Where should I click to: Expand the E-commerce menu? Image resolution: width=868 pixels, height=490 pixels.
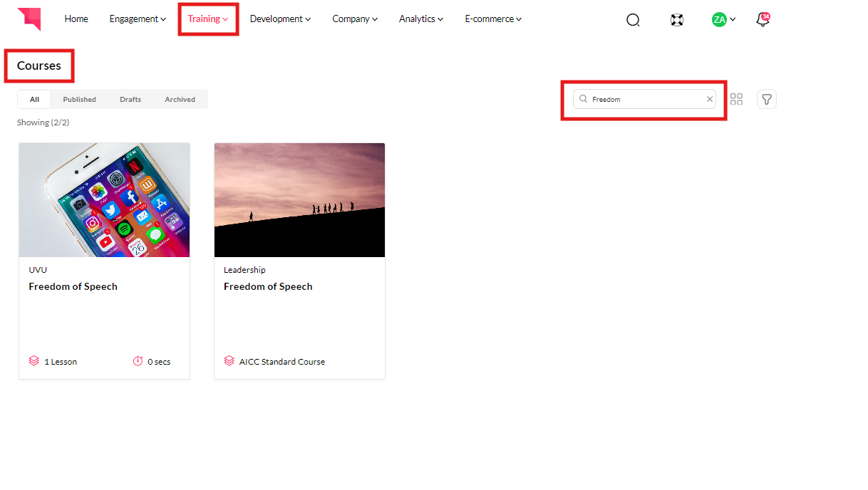(x=493, y=19)
